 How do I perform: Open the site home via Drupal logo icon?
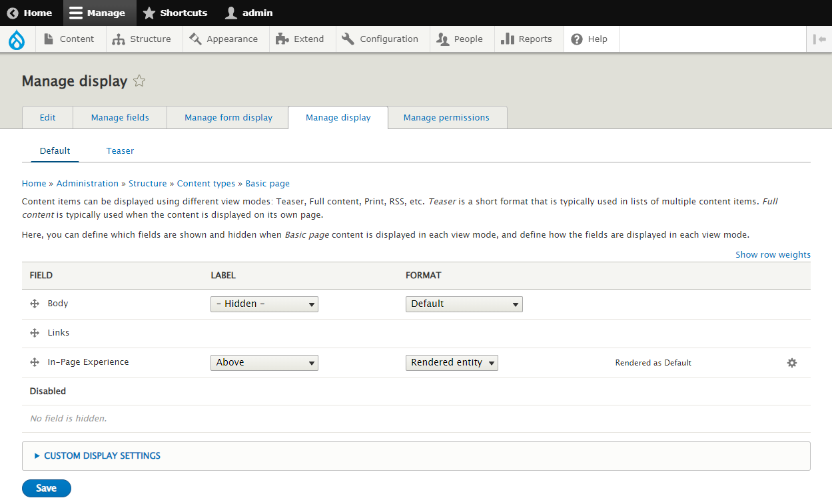click(x=17, y=39)
